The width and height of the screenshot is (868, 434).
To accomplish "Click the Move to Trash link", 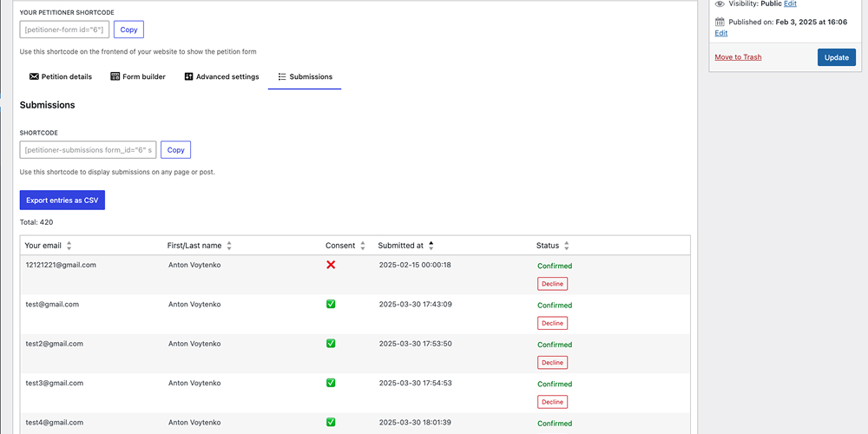I will point(738,57).
